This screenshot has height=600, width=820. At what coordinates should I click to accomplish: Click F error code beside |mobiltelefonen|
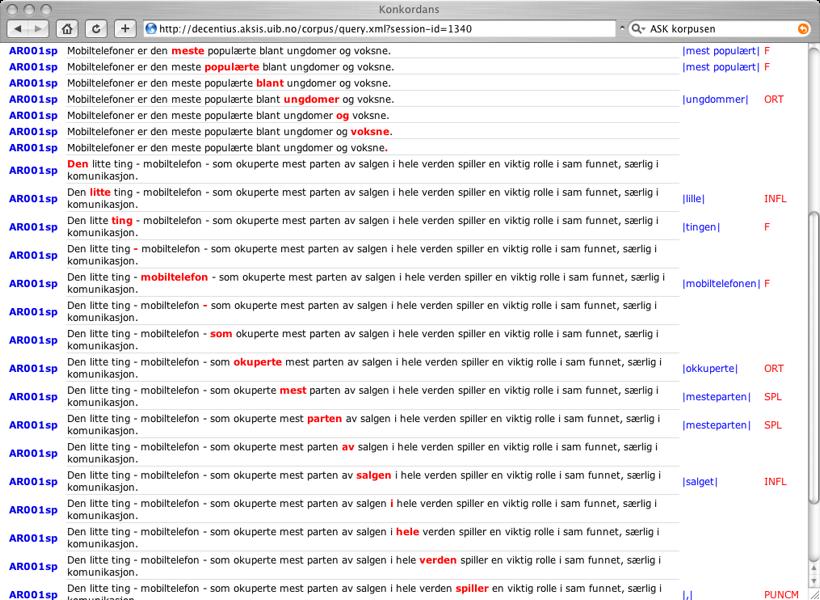click(767, 284)
